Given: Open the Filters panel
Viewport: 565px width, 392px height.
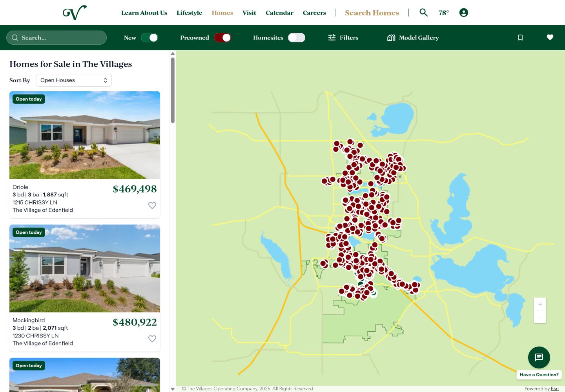Looking at the screenshot, I should (343, 38).
